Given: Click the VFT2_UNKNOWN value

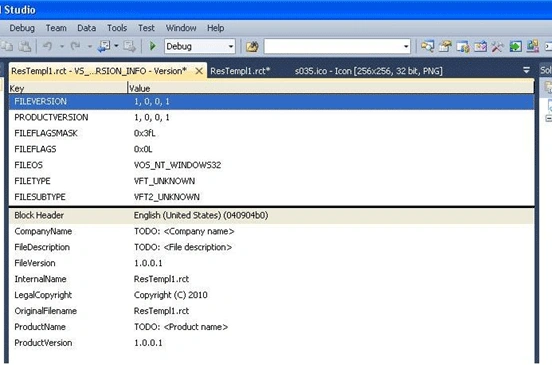Looking at the screenshot, I should click(x=167, y=197).
